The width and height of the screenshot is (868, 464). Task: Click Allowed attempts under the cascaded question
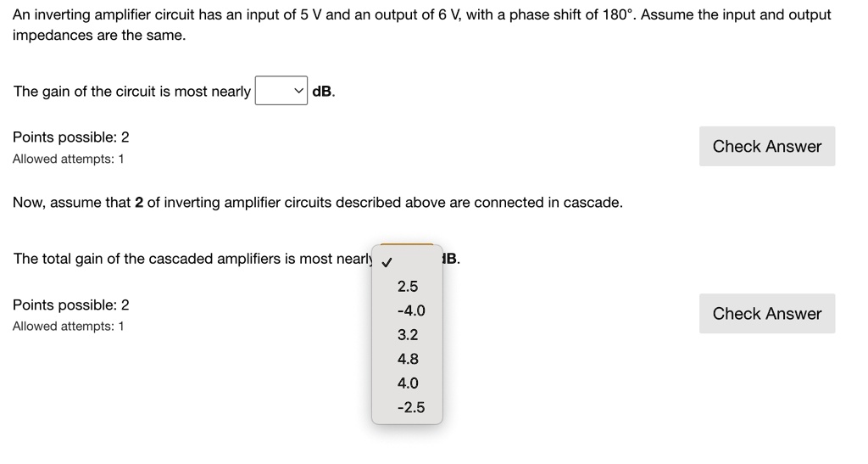(69, 327)
